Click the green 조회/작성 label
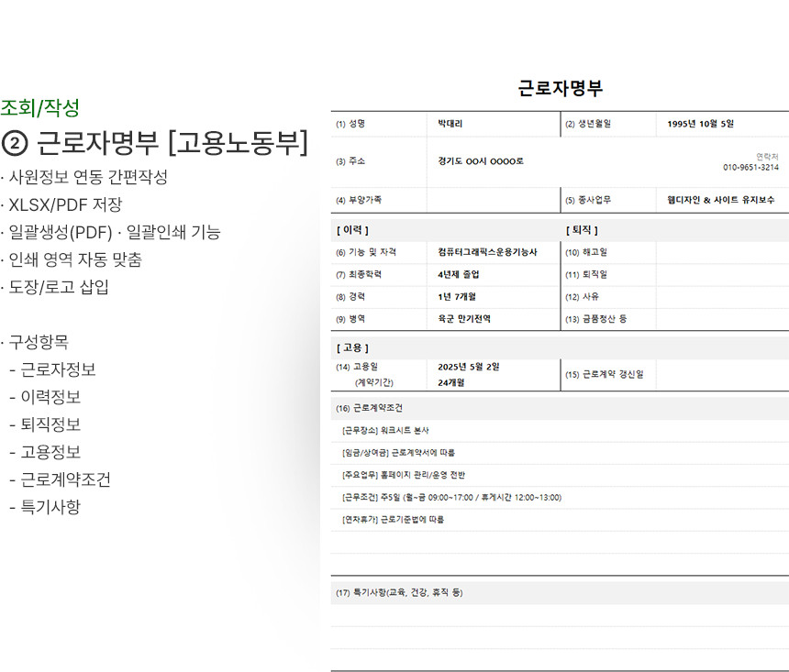Image resolution: width=789 pixels, height=672 pixels. coord(40,108)
